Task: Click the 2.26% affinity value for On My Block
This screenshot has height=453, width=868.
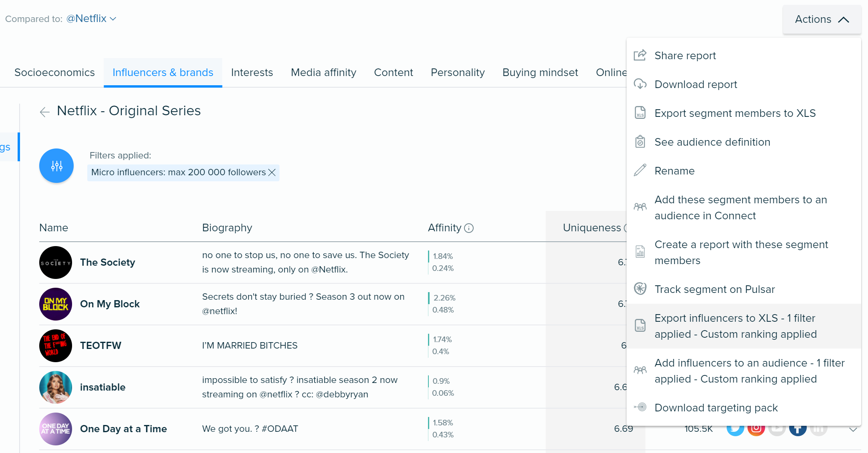Action: click(x=444, y=298)
